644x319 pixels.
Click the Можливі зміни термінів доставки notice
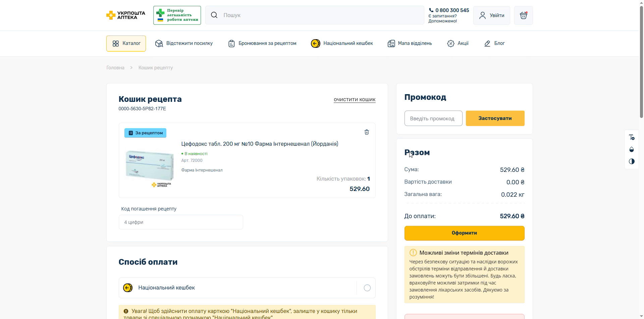pos(464,275)
